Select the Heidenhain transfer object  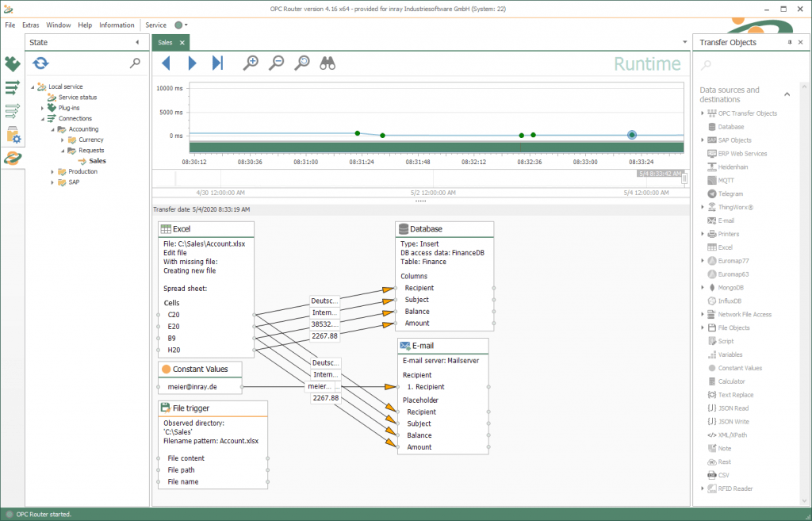point(733,167)
